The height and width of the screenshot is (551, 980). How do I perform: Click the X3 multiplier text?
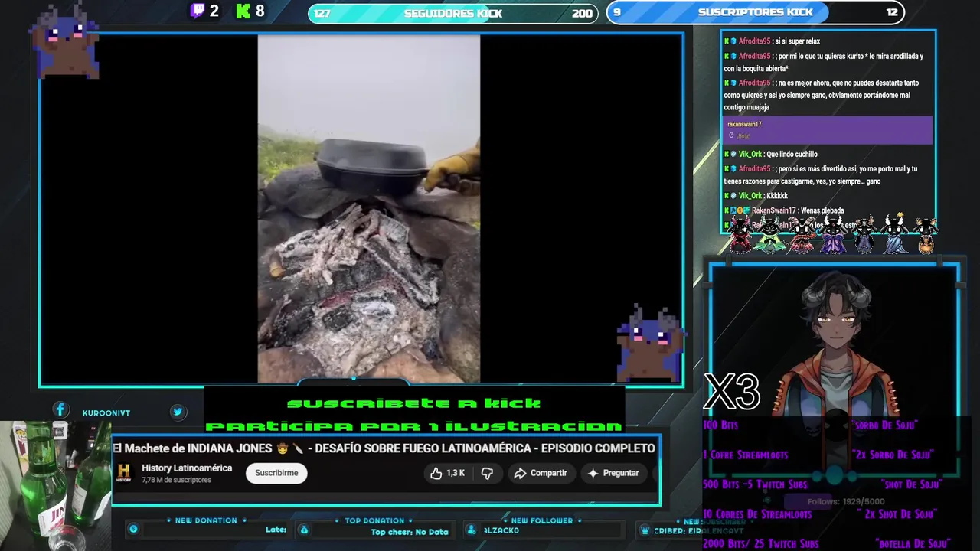(x=732, y=392)
